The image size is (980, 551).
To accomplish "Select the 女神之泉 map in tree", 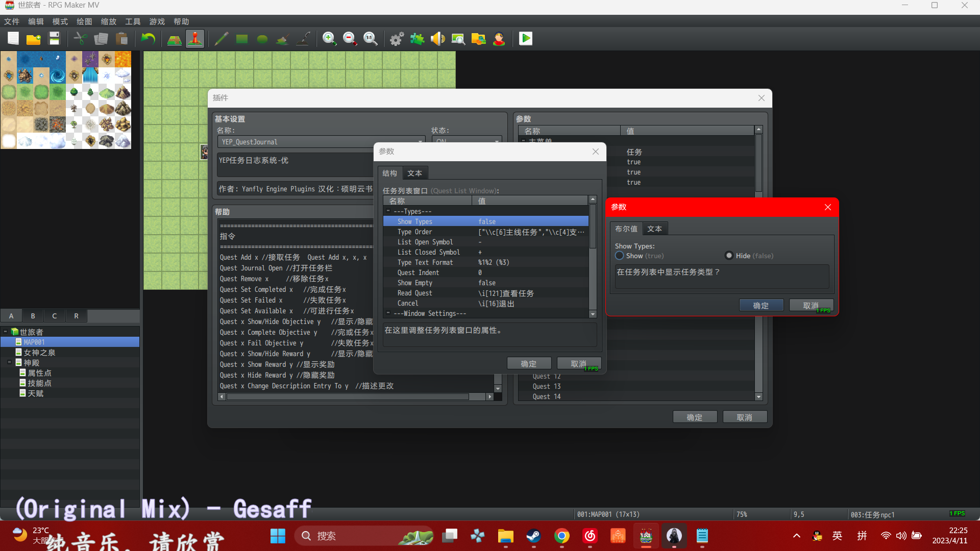I will [x=39, y=352].
